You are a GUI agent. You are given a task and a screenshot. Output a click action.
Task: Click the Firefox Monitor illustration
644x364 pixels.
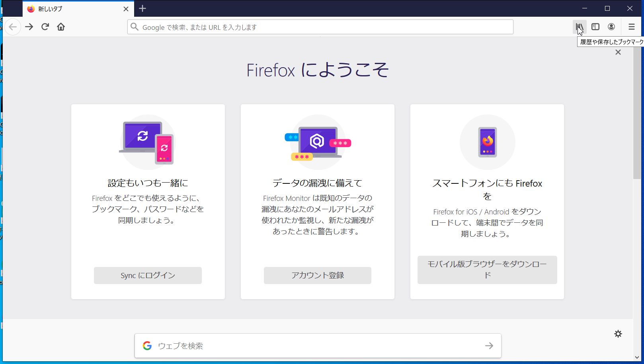(x=318, y=142)
